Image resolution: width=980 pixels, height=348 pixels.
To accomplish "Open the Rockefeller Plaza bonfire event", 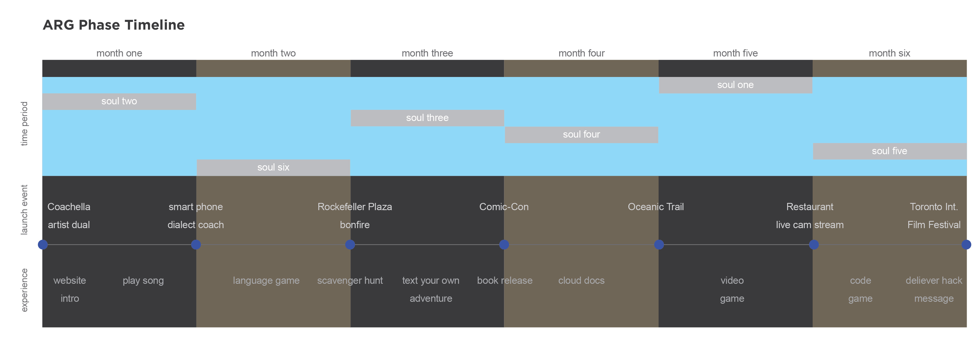I will click(x=355, y=216).
